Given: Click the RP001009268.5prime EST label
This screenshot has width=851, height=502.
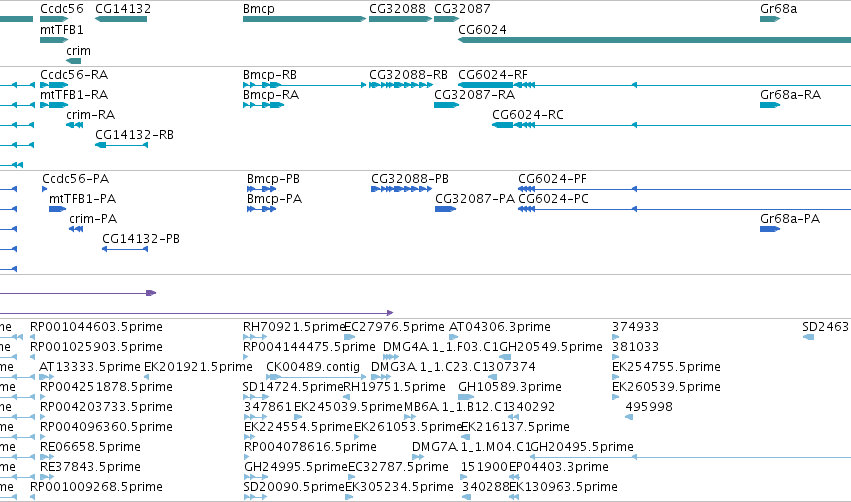Looking at the screenshot, I should pos(96,487).
